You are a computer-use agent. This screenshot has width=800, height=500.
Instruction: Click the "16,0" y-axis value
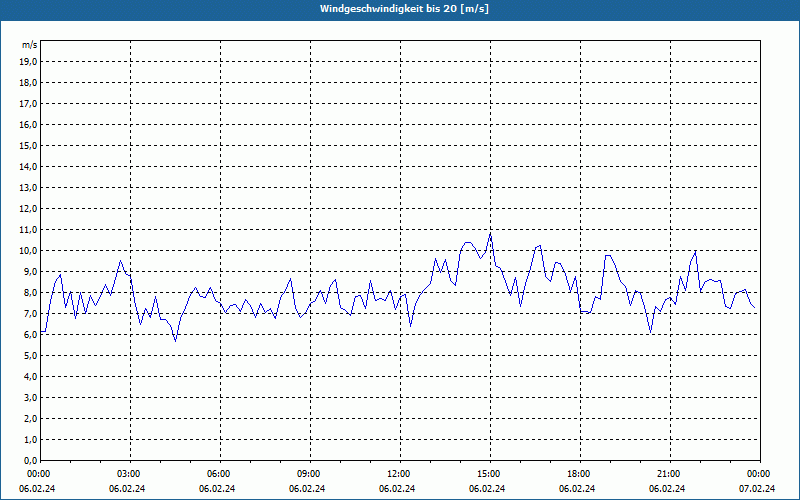coord(28,124)
